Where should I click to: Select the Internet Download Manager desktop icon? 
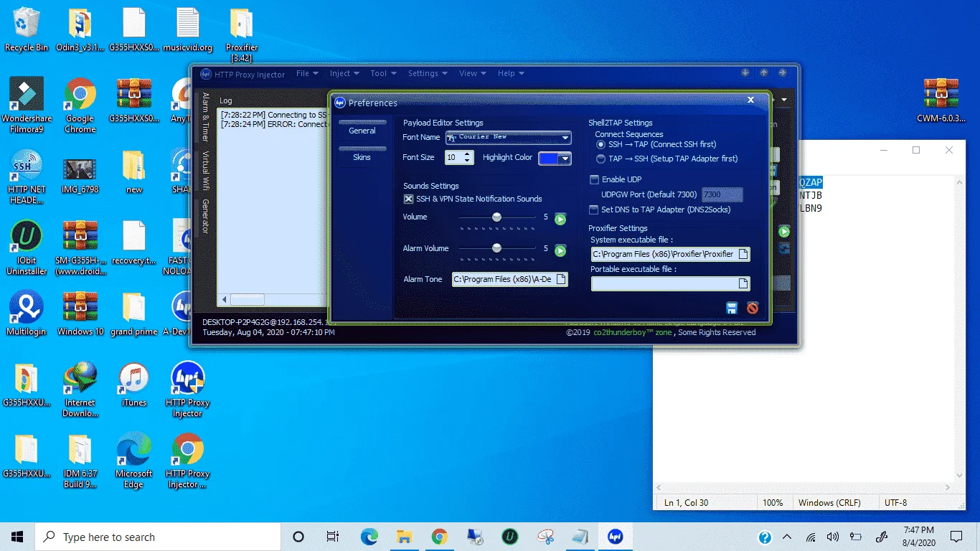coord(80,390)
